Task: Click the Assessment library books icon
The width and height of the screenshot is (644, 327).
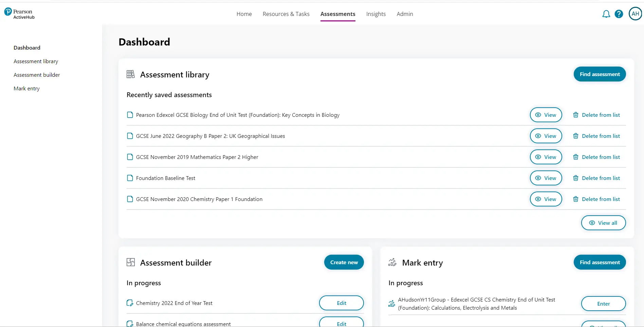Action: [131, 74]
